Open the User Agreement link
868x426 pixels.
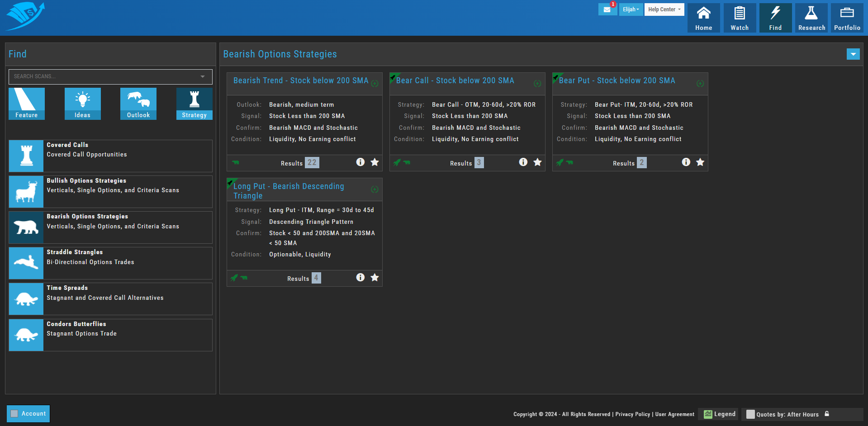click(x=674, y=414)
